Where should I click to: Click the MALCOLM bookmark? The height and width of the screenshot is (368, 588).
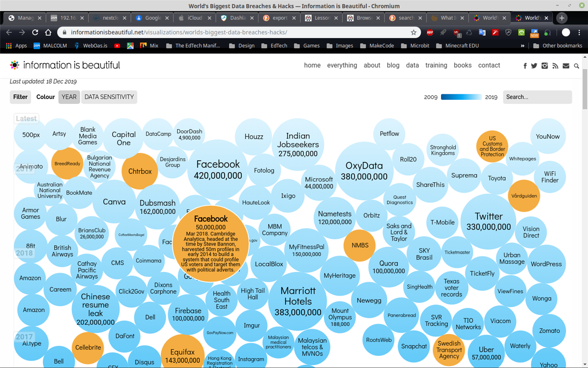tap(51, 46)
